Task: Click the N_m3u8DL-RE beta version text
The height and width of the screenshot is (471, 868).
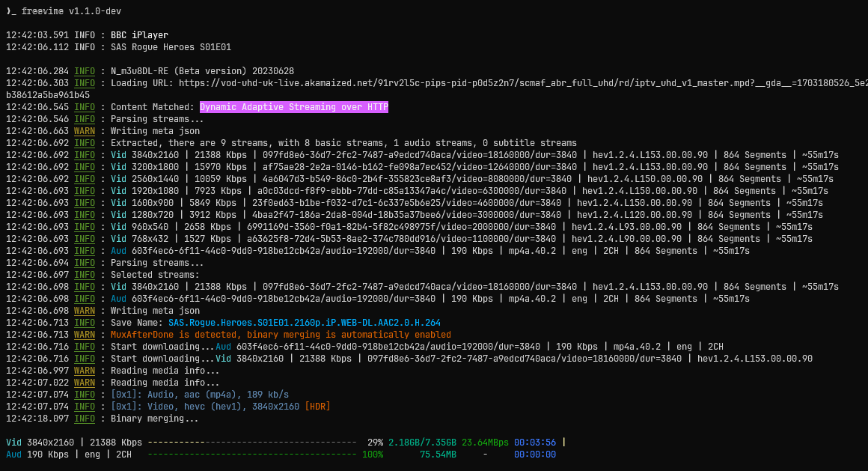Action: 202,71
